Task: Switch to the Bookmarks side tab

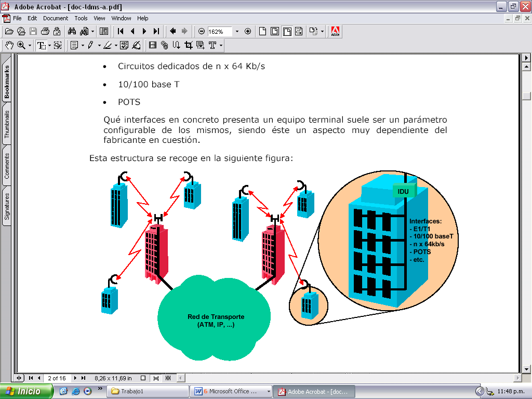Action: [7, 82]
